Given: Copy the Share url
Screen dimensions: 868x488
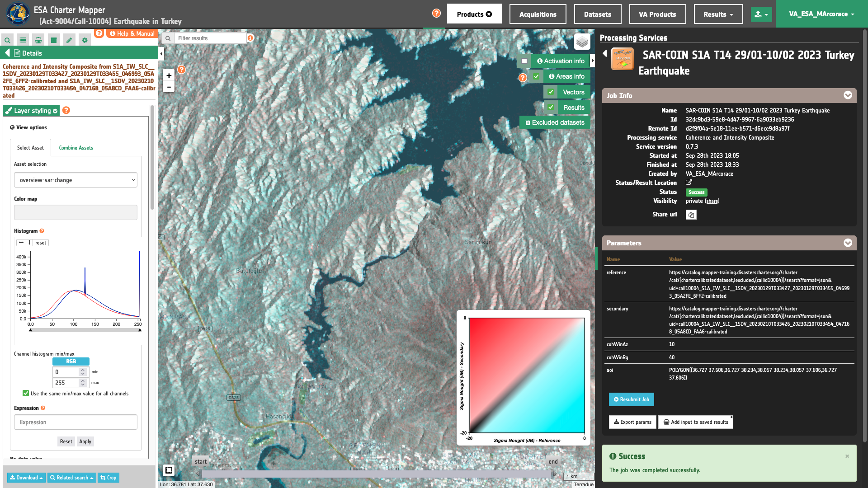Looking at the screenshot, I should click(x=691, y=215).
